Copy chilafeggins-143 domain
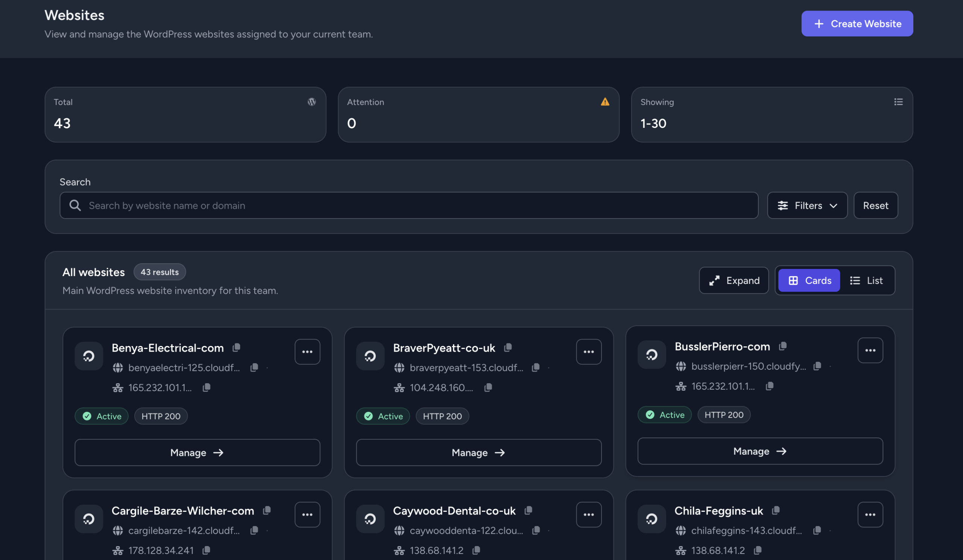 [x=817, y=530]
